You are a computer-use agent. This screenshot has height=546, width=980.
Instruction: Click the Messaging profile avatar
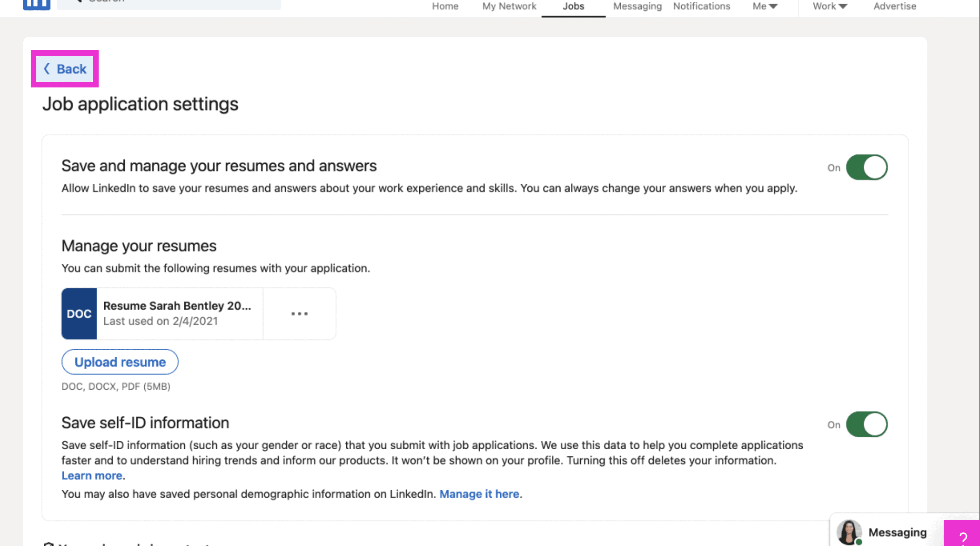[848, 532]
